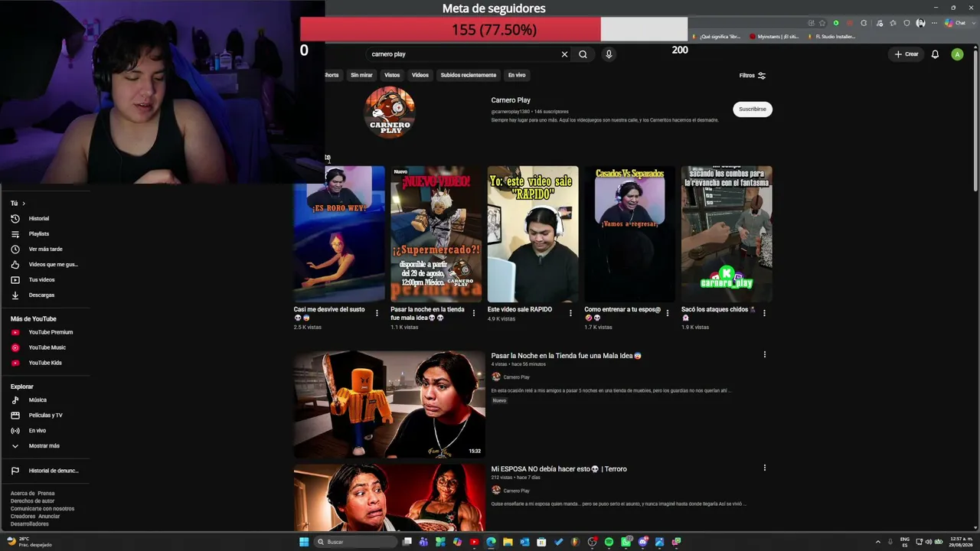Click the magnifier search button
Image resolution: width=980 pixels, height=551 pixels.
pyautogui.click(x=583, y=54)
